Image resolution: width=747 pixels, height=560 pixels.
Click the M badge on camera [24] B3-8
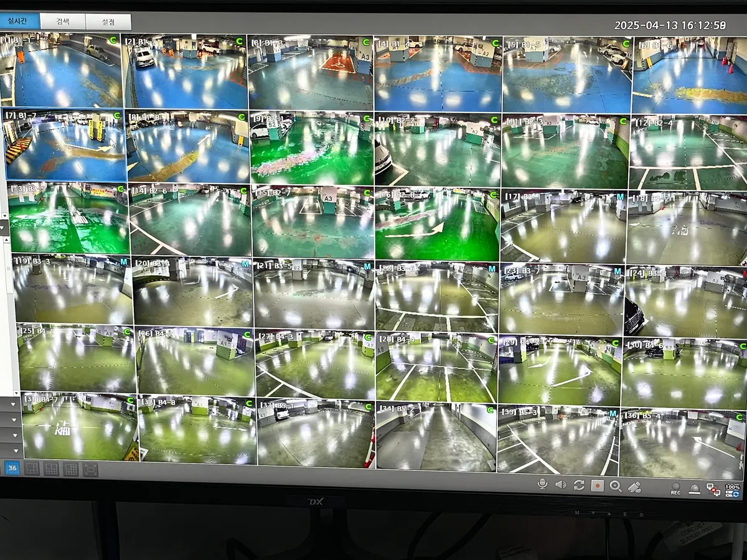point(745,273)
